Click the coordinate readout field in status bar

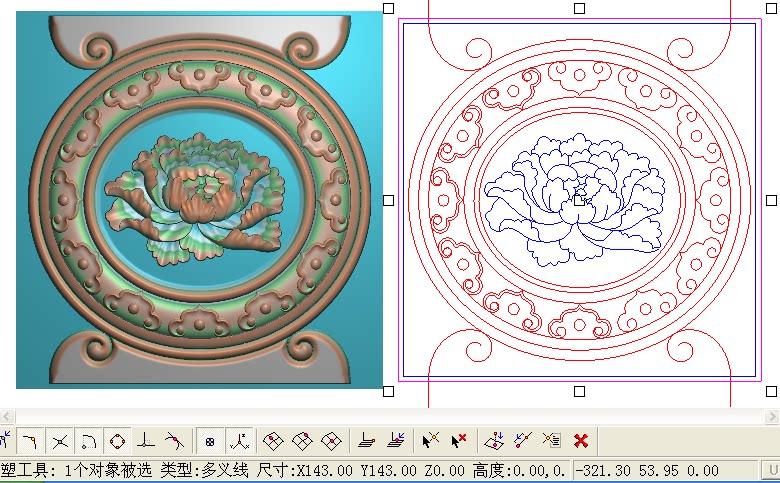[665, 470]
